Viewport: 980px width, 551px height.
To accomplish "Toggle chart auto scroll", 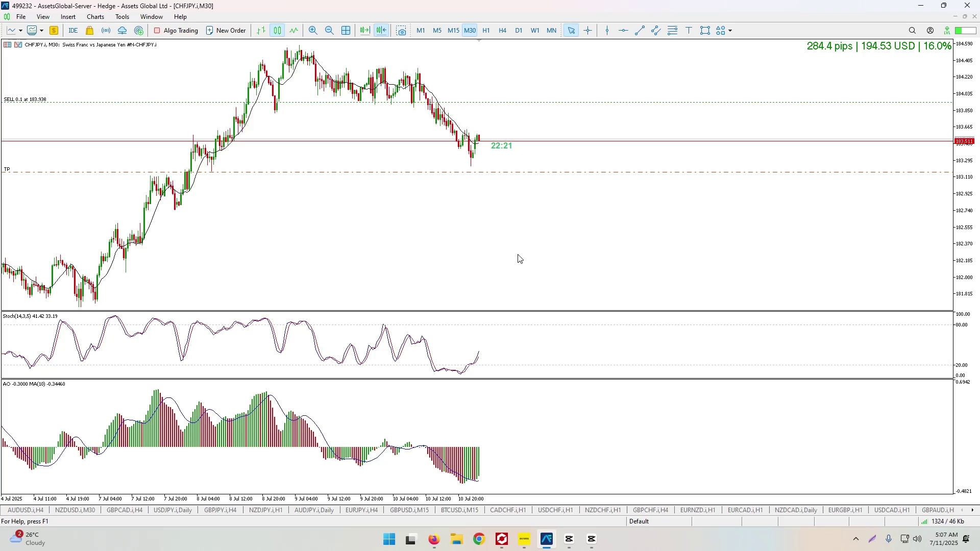I will click(365, 31).
